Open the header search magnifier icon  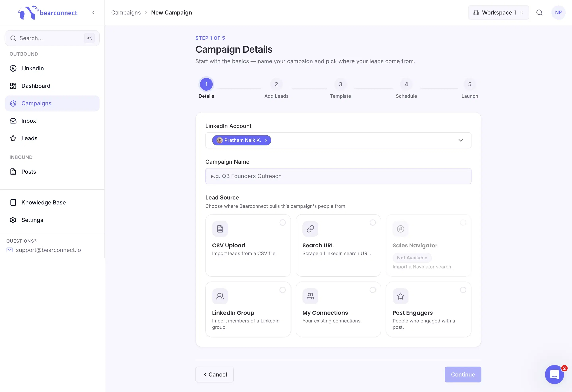539,13
